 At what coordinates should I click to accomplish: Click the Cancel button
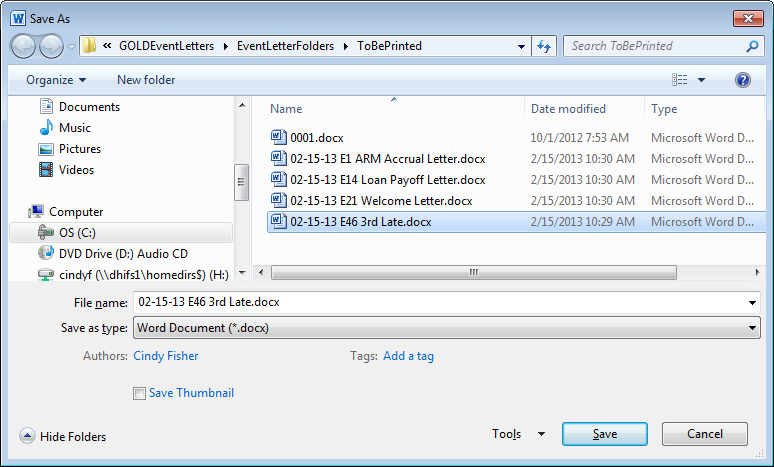(704, 434)
